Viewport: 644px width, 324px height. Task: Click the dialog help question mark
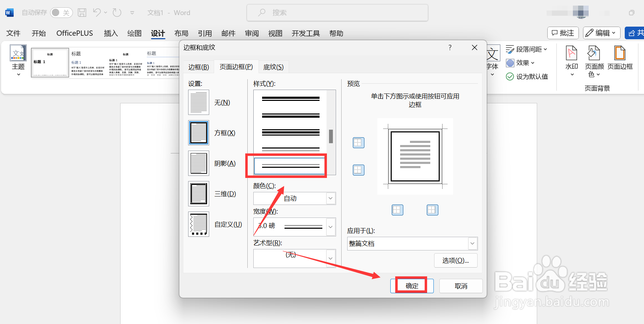450,48
